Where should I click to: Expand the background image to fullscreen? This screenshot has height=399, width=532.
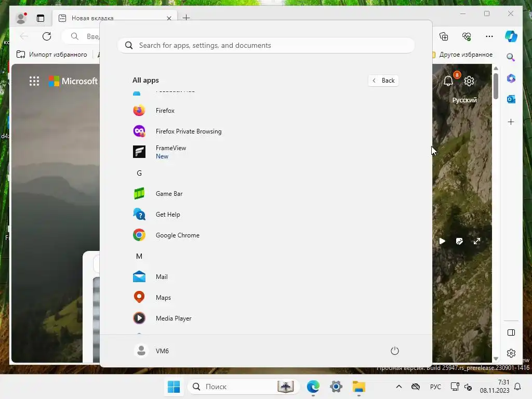point(477,241)
